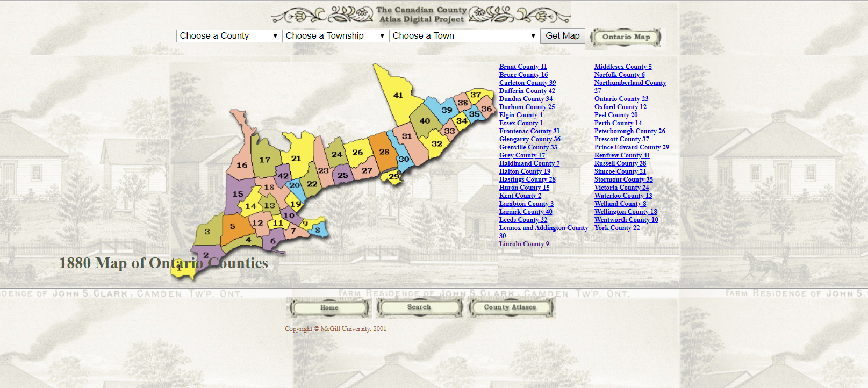The image size is (868, 388).
Task: Open Kent County 2 link
Action: coord(520,196)
